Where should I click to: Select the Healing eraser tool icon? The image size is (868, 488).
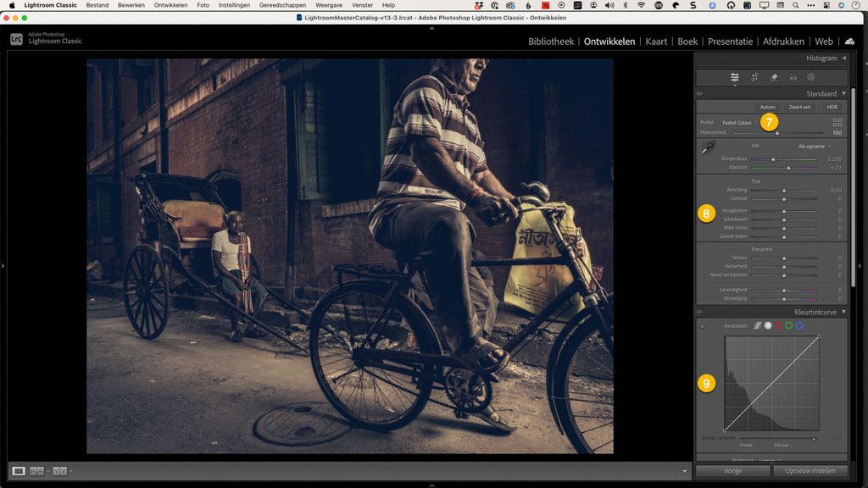coord(774,77)
